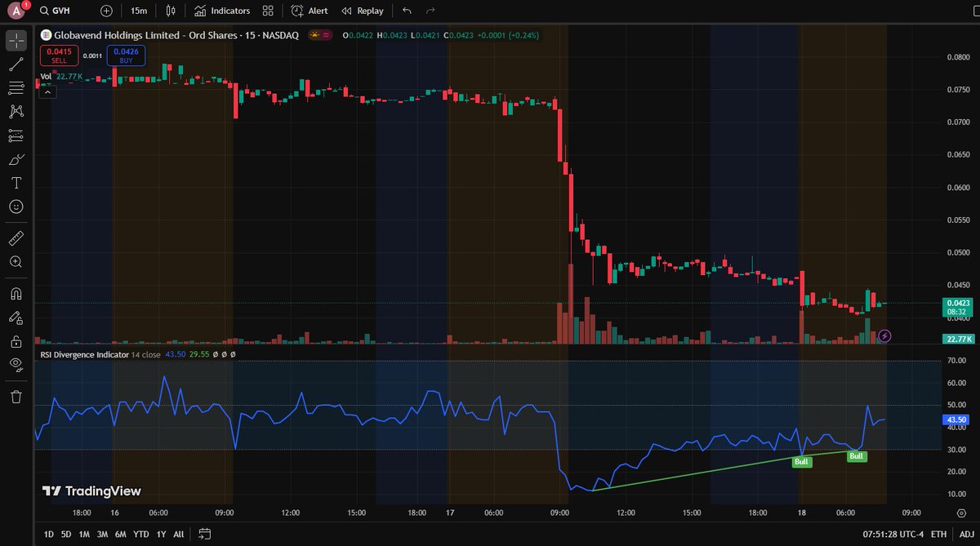The height and width of the screenshot is (546, 980).
Task: Select the 1D date range
Action: tap(48, 535)
